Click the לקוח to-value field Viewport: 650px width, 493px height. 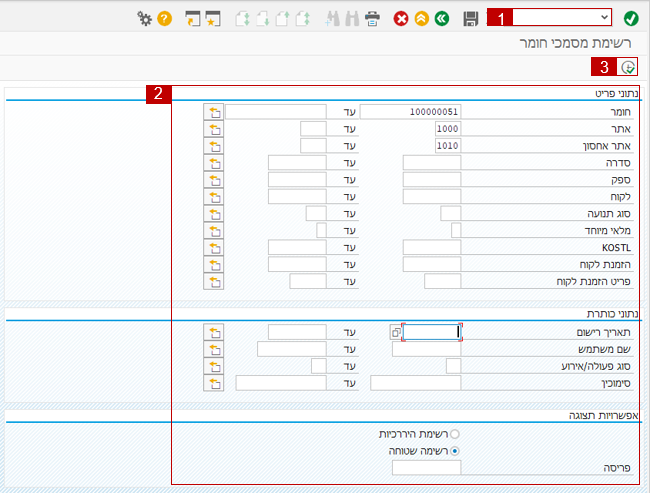coord(297,197)
